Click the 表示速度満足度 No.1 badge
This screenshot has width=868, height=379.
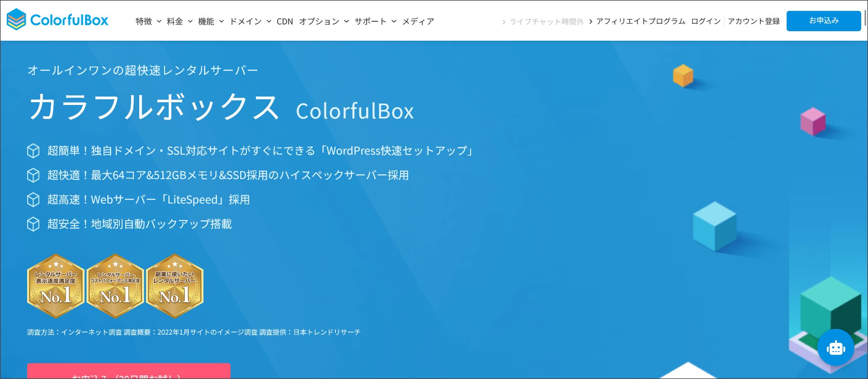56,286
